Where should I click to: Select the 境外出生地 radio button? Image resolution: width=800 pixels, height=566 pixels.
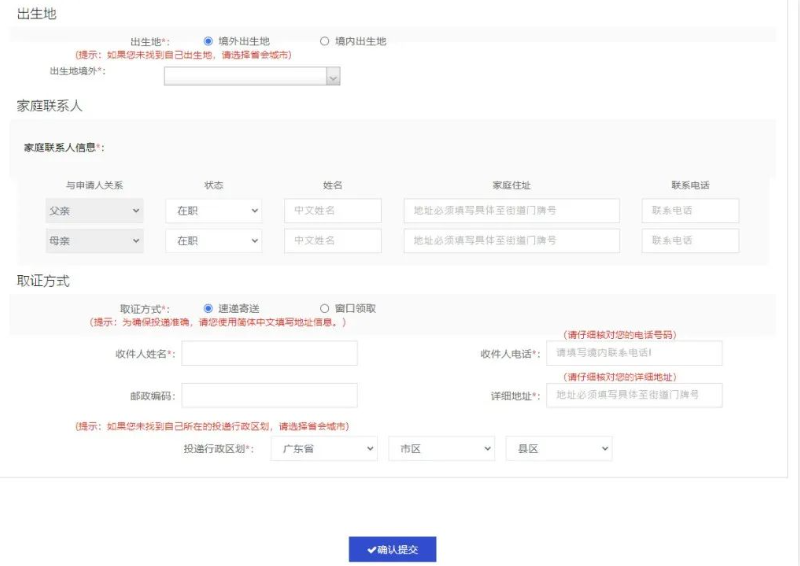click(x=208, y=41)
